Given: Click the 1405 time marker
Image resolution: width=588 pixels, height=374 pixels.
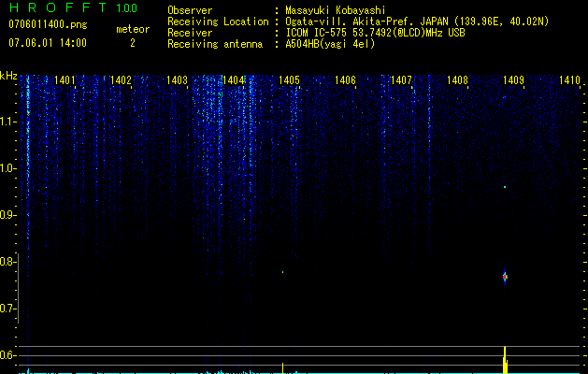Looking at the screenshot, I should click(x=290, y=79).
